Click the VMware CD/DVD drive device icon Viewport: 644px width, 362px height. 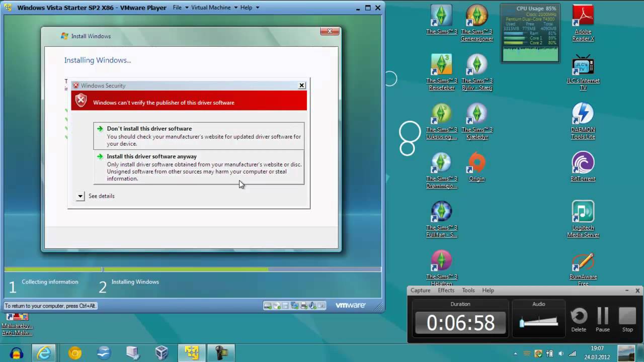pyautogui.click(x=276, y=305)
